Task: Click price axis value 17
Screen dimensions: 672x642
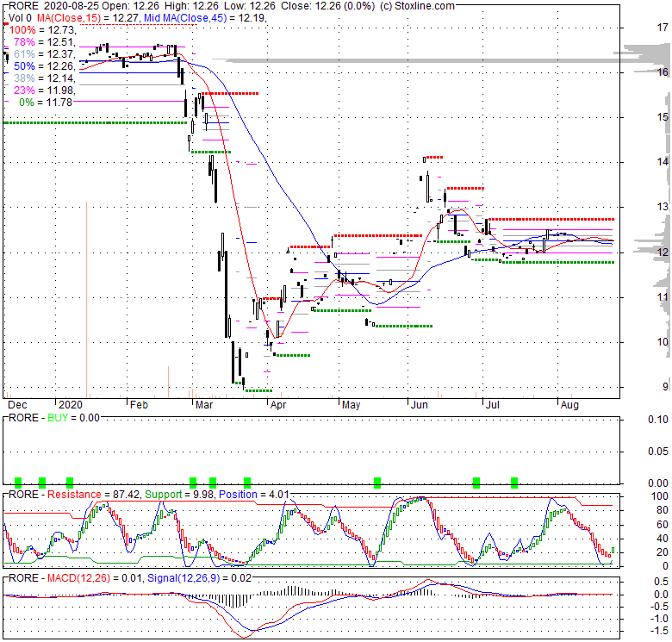Action: (x=663, y=28)
